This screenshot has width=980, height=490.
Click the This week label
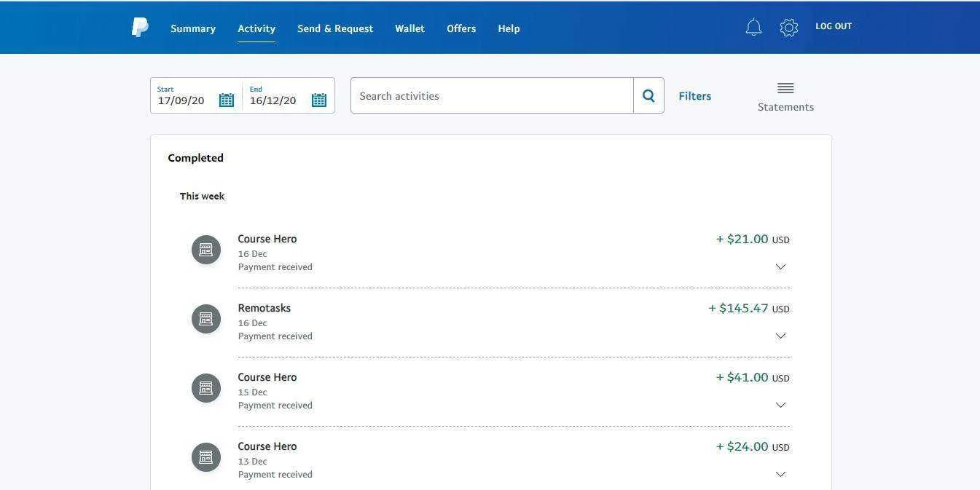[202, 196]
